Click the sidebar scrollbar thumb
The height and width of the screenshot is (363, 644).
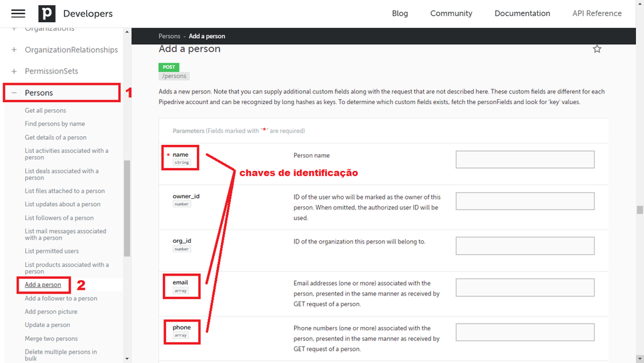[127, 208]
